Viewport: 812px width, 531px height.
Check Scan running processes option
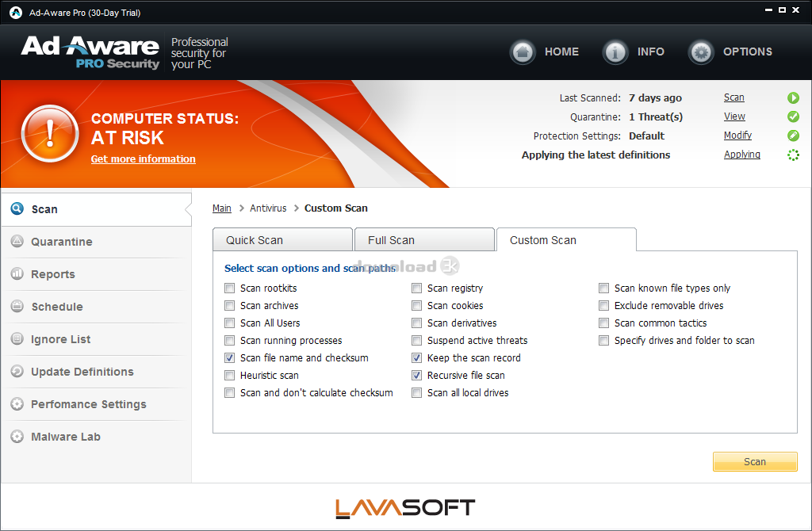pos(229,341)
